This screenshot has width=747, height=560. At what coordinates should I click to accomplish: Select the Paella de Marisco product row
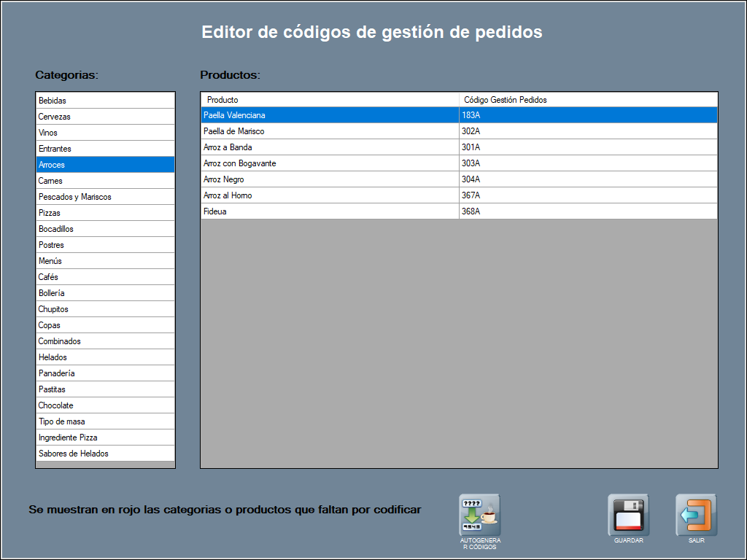click(330, 131)
